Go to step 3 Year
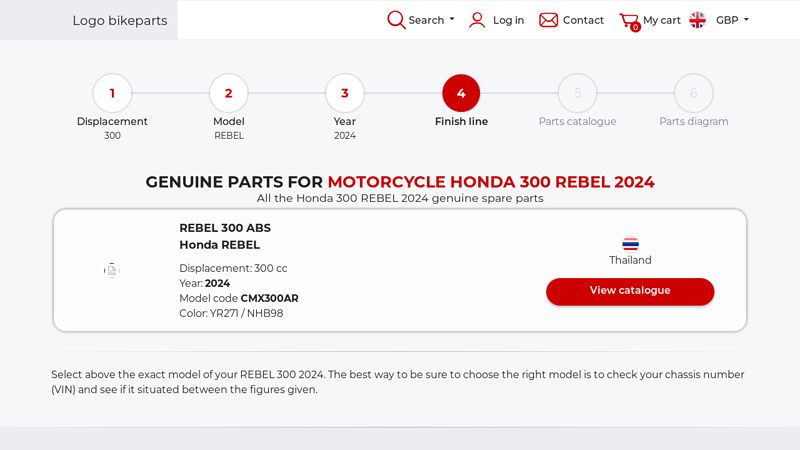 pos(345,93)
